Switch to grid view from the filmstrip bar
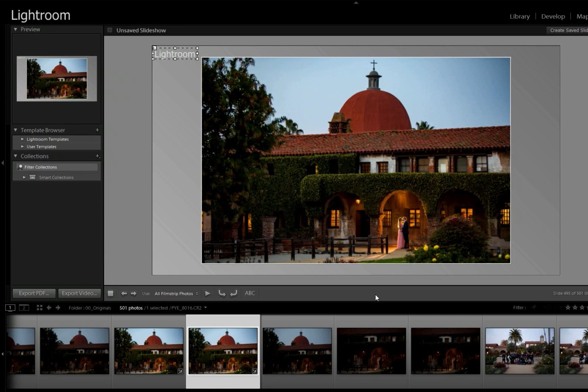588x392 pixels. [39, 308]
